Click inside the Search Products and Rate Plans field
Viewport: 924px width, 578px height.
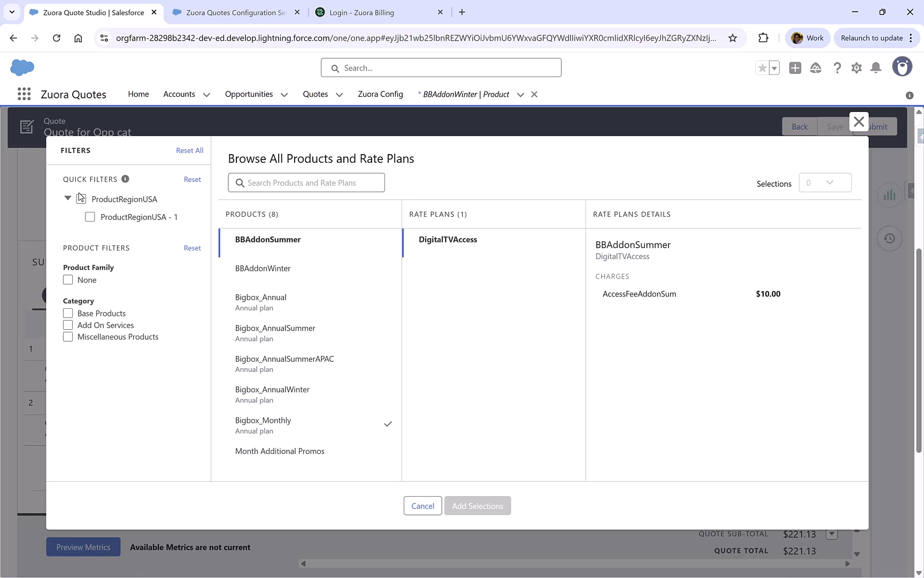pyautogui.click(x=306, y=182)
